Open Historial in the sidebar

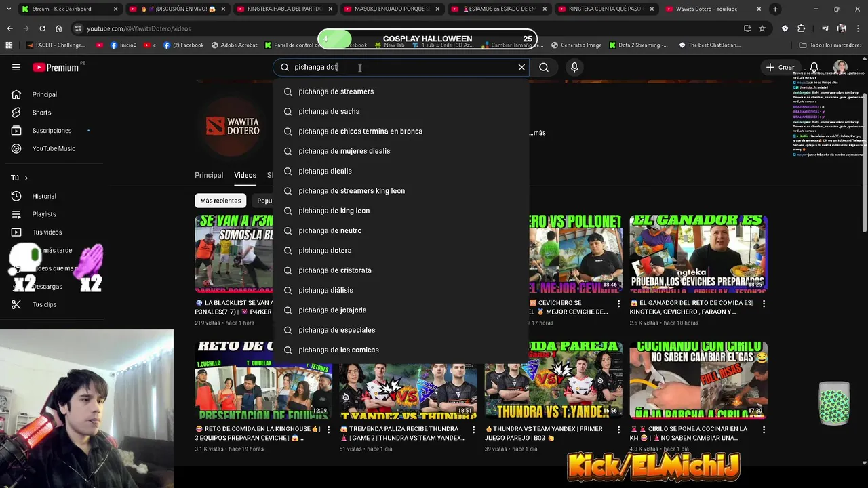44,196
